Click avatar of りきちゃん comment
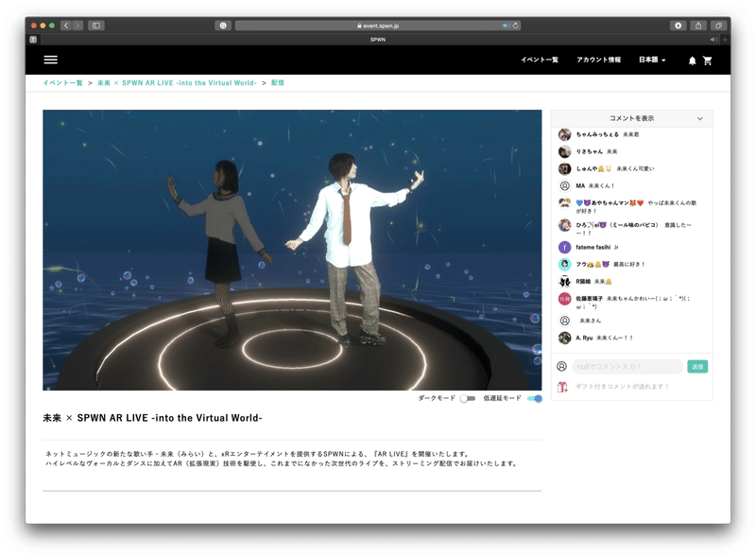Screen dimensions: 756x557 pyautogui.click(x=564, y=152)
